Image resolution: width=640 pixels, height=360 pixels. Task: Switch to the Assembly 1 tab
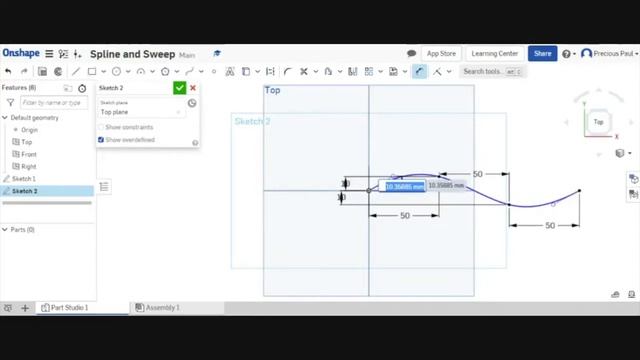pyautogui.click(x=158, y=308)
